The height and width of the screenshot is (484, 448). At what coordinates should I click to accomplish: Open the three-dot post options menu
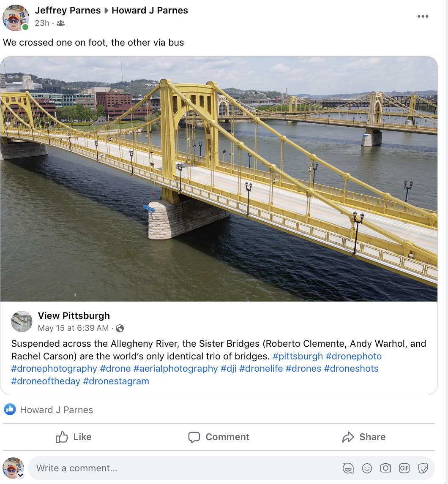(x=423, y=16)
